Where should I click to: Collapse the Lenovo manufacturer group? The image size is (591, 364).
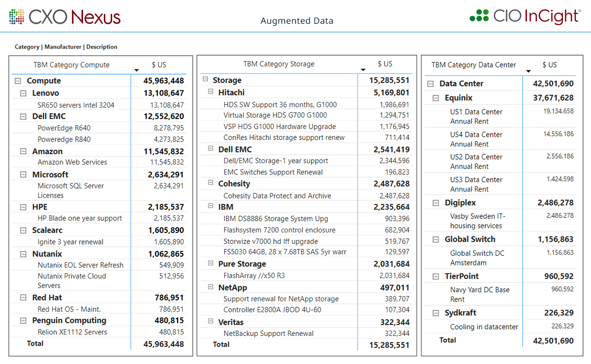(23, 93)
